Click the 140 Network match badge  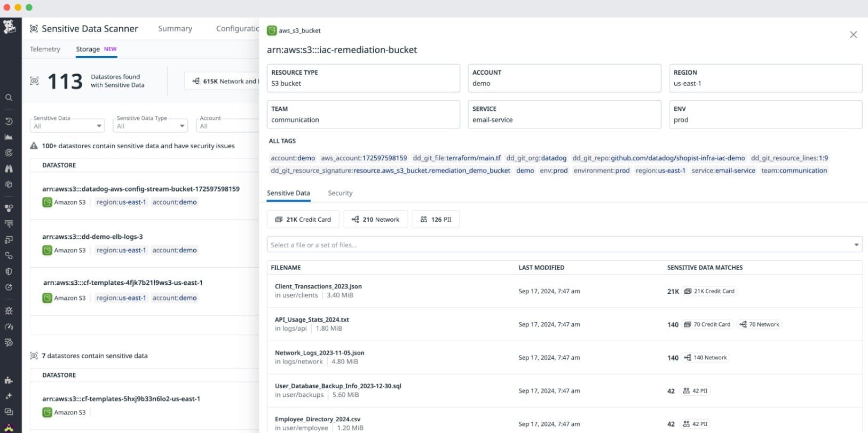click(706, 358)
